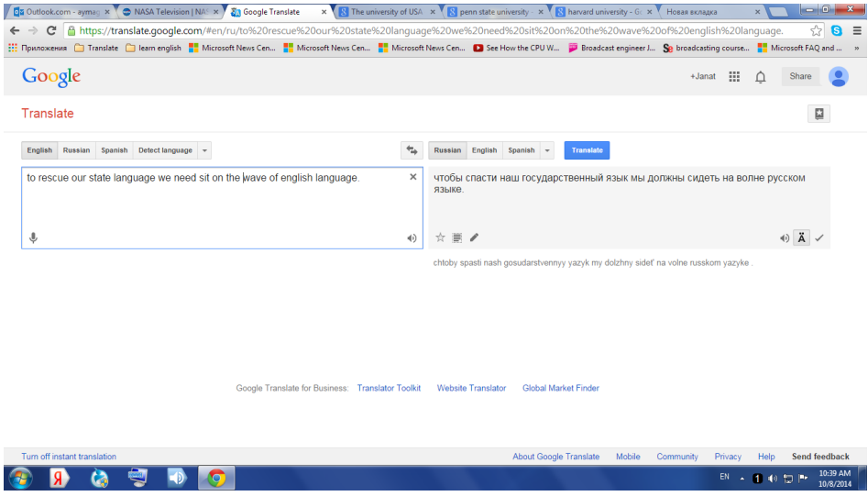868x496 pixels.
Task: Open the Windows Start button
Action: 20,478
